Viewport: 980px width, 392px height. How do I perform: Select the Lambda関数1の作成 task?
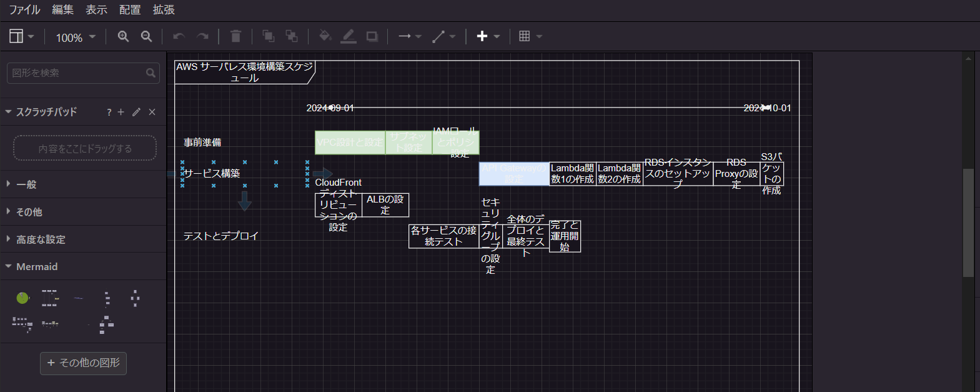(x=573, y=174)
